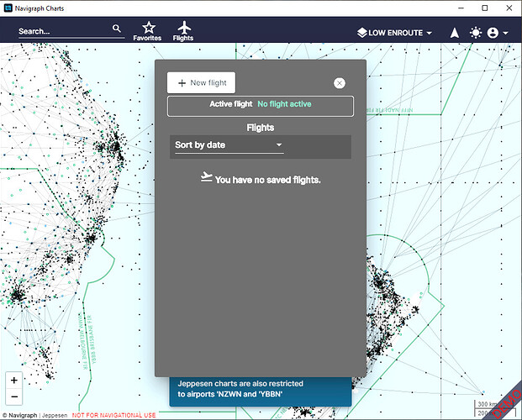The image size is (522, 420).
Task: Create a New flight
Action: 201,82
